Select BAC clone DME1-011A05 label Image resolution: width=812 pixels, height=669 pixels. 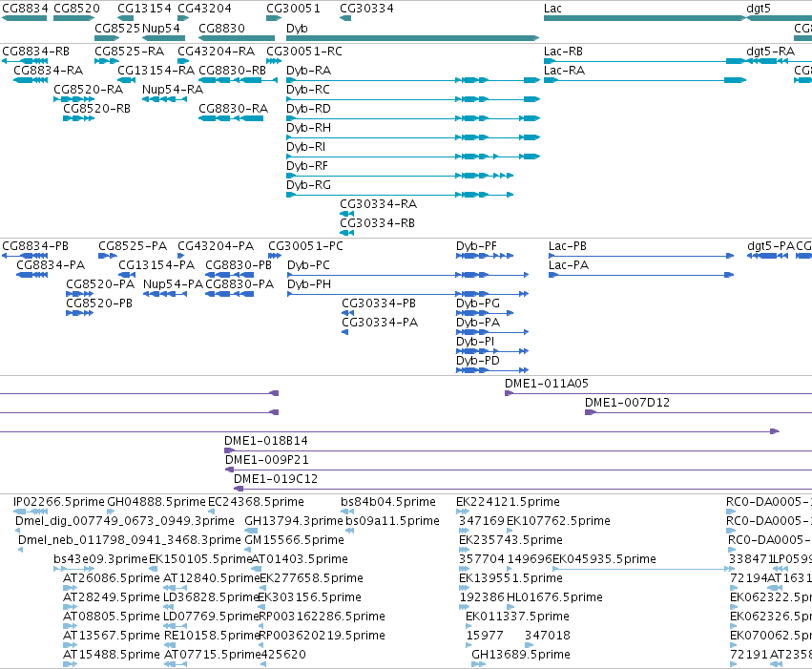click(547, 384)
